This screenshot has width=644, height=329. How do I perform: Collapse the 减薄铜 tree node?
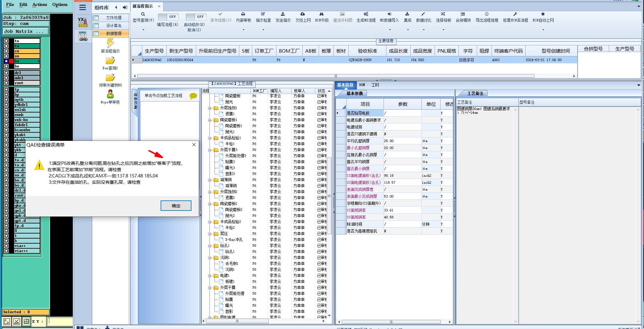click(210, 180)
